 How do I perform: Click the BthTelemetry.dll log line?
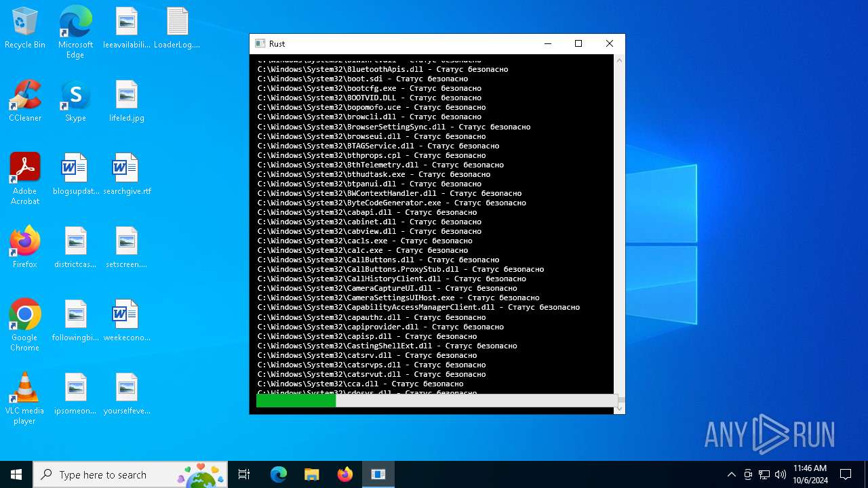point(380,165)
